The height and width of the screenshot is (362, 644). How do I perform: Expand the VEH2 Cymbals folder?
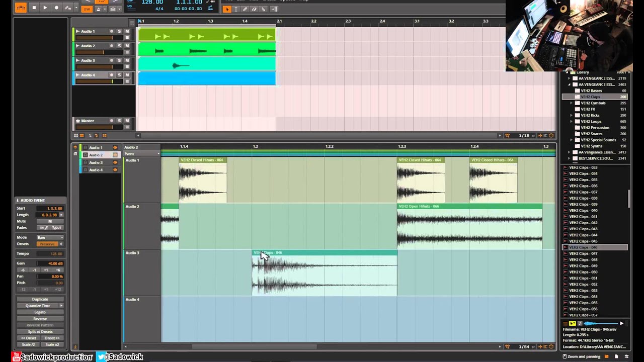(x=572, y=103)
